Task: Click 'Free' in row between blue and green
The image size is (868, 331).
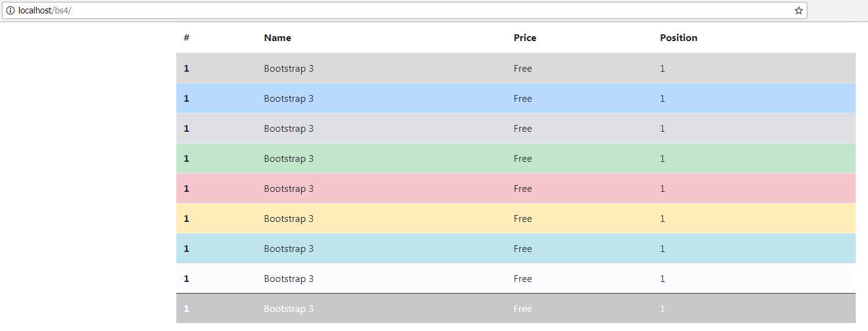Action: coord(523,129)
